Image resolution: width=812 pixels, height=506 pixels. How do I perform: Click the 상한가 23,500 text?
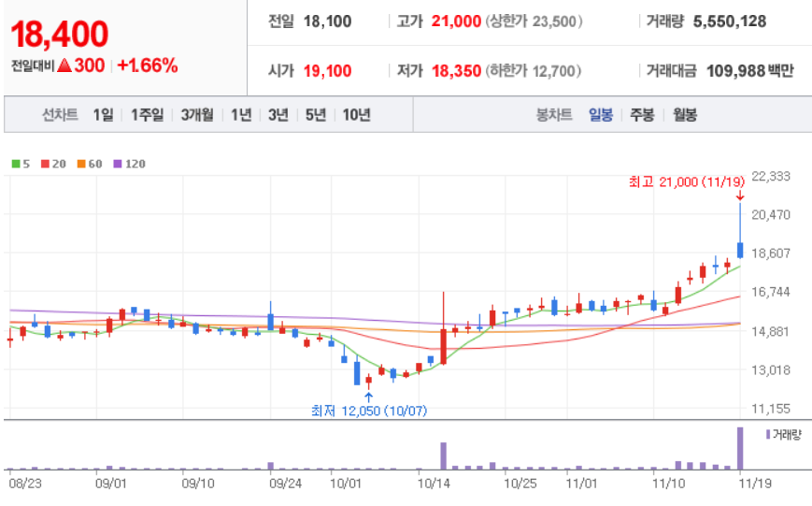534,22
